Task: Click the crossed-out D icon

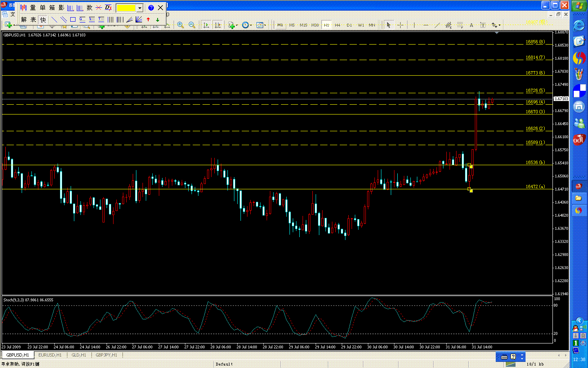Action: 108,8
